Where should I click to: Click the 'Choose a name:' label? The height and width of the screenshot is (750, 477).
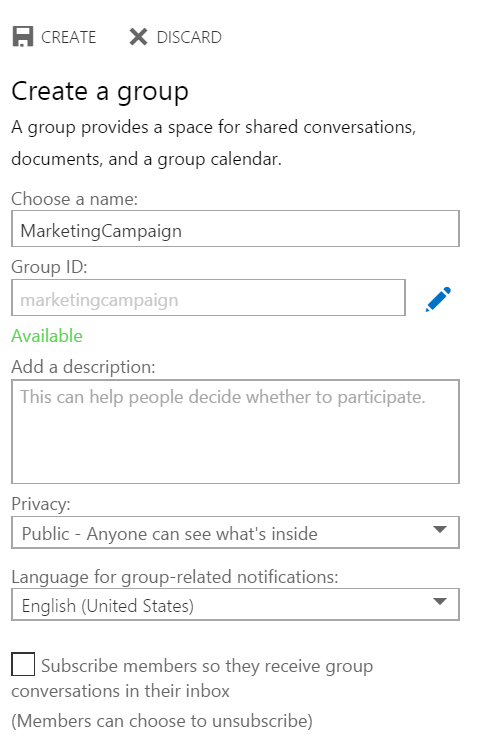(75, 199)
